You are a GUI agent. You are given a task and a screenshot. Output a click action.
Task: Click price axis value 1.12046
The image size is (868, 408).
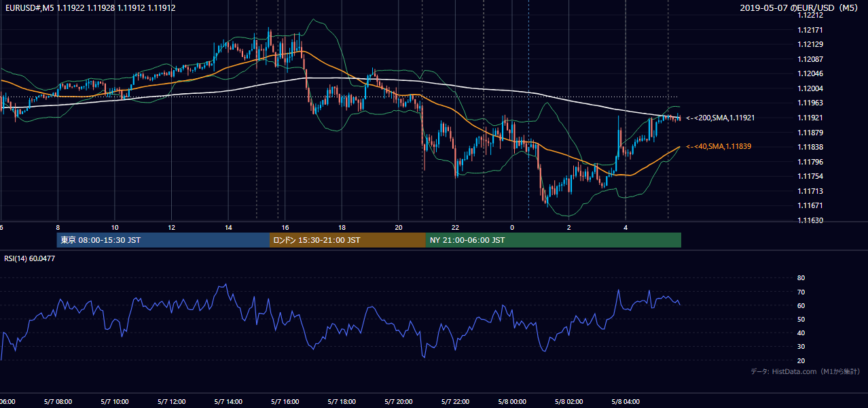811,73
